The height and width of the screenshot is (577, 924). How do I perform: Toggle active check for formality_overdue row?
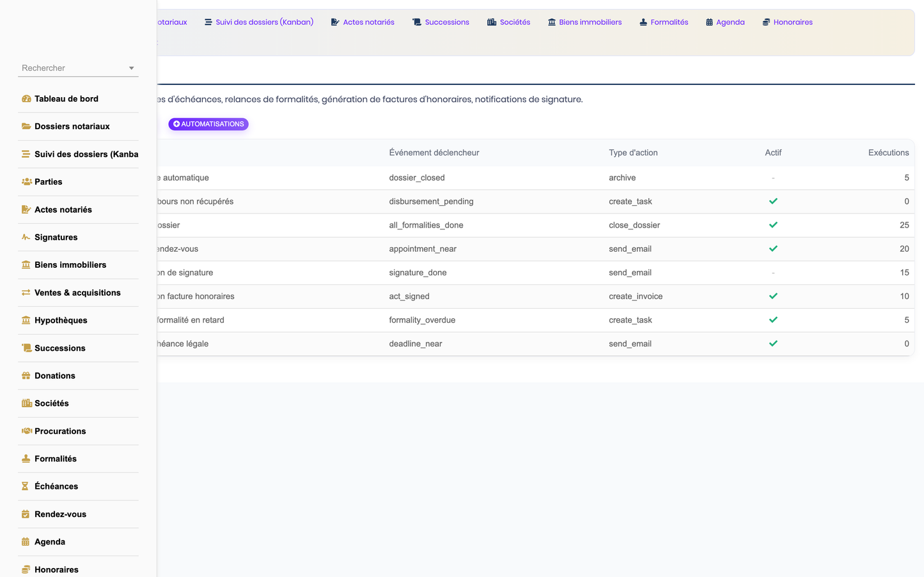[x=773, y=319]
